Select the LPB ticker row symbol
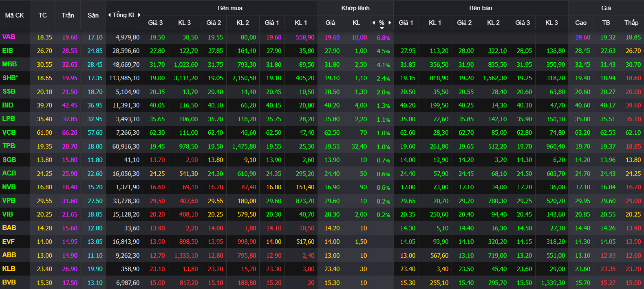The width and height of the screenshot is (644, 289). click(x=9, y=119)
